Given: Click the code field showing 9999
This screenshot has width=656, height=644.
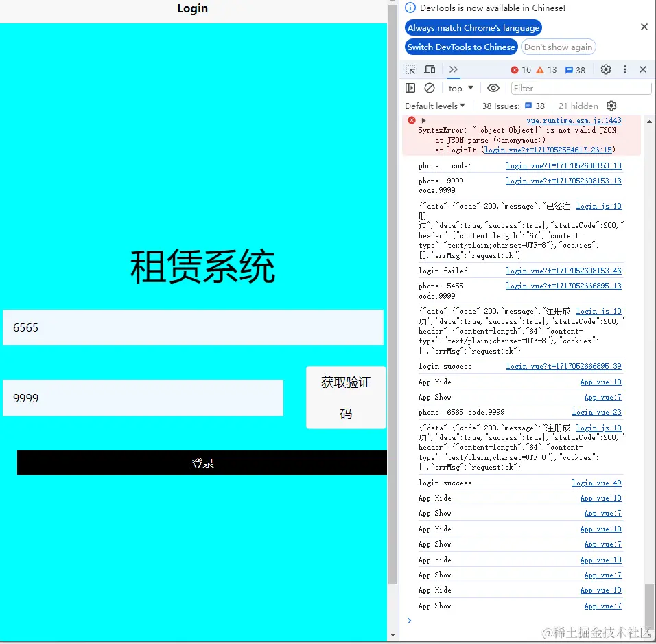Looking at the screenshot, I should pyautogui.click(x=143, y=398).
